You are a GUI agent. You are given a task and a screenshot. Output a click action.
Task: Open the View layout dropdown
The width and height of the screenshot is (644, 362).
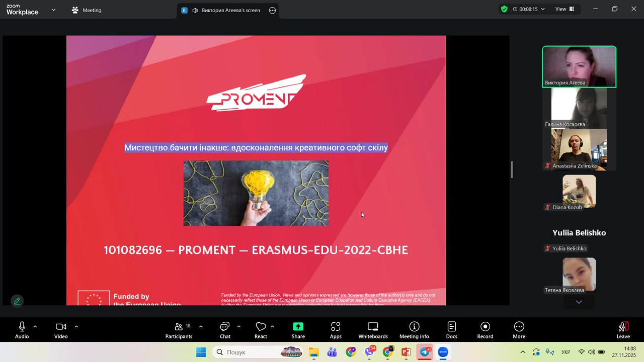(x=565, y=9)
